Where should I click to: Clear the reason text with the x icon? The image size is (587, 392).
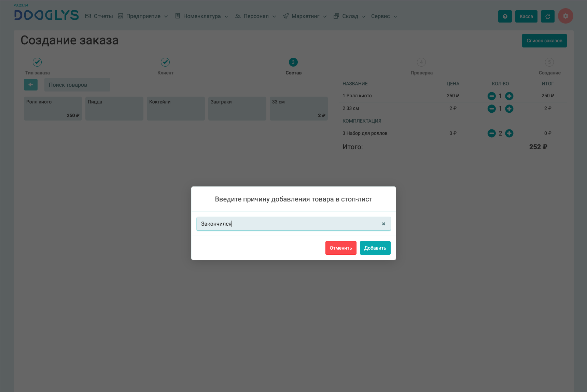click(383, 224)
